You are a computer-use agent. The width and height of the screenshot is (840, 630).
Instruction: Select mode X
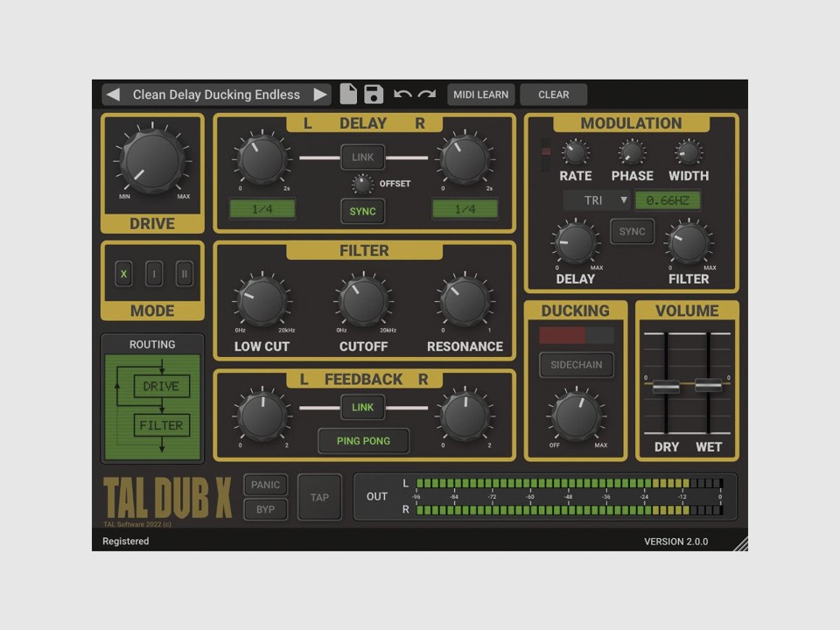pyautogui.click(x=123, y=274)
